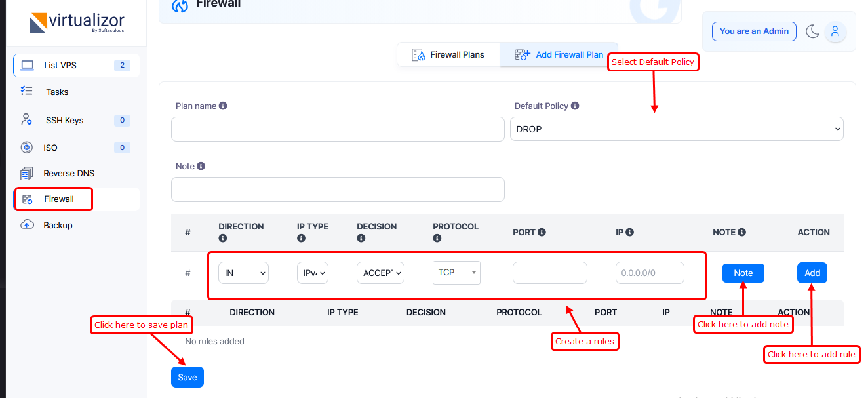Toggle dark mode moon icon
The width and height of the screenshot is (868, 398).
pos(812,31)
